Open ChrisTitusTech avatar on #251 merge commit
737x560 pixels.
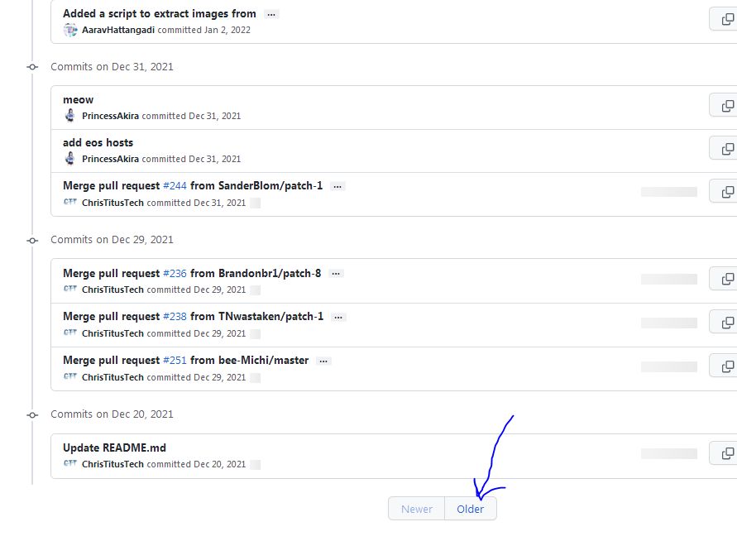pos(70,376)
